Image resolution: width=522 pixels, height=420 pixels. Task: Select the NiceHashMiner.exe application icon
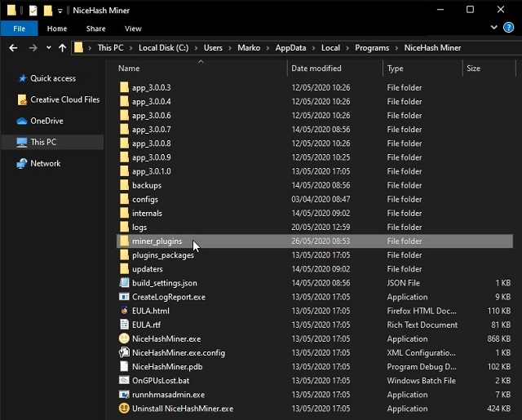pos(124,338)
